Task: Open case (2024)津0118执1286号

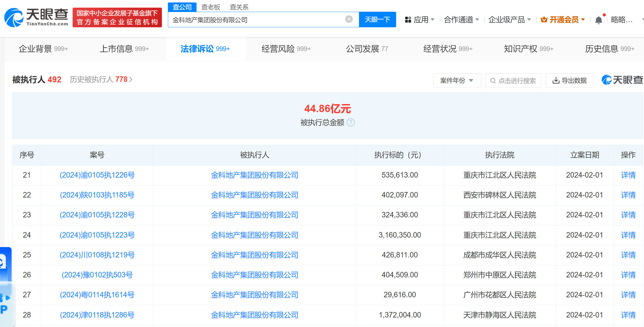Action: 97,315
